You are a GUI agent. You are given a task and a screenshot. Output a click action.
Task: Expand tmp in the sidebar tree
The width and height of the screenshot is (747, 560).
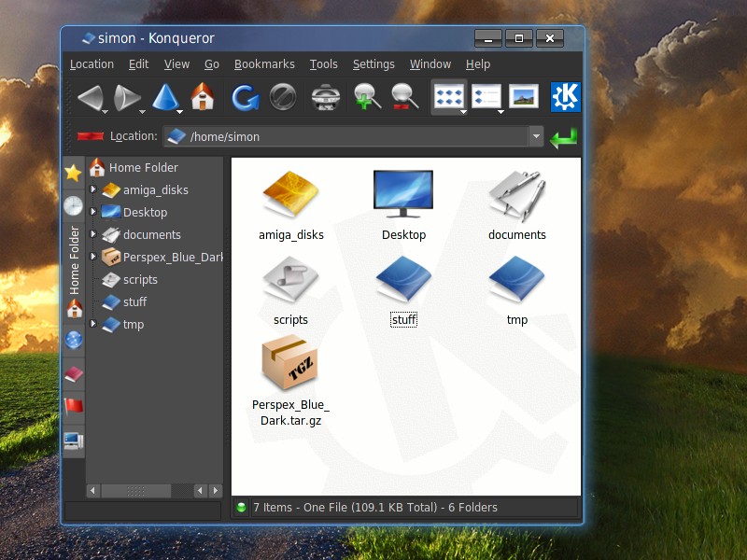tap(93, 323)
